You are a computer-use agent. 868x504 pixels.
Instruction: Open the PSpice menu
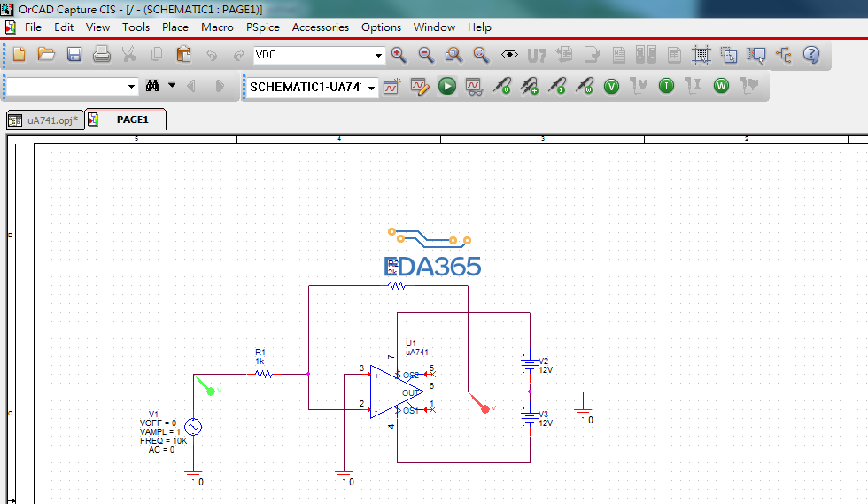tap(263, 27)
